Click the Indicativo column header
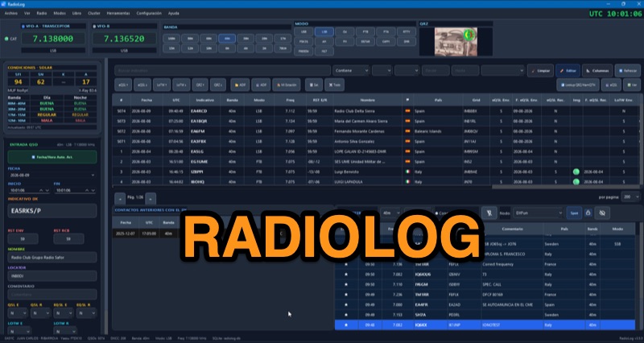The height and width of the screenshot is (343, 644). 204,100
